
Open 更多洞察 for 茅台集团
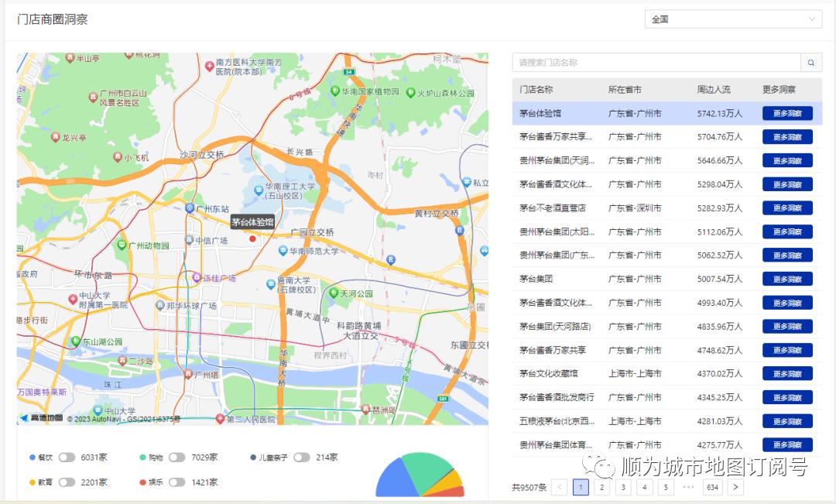[x=787, y=279]
